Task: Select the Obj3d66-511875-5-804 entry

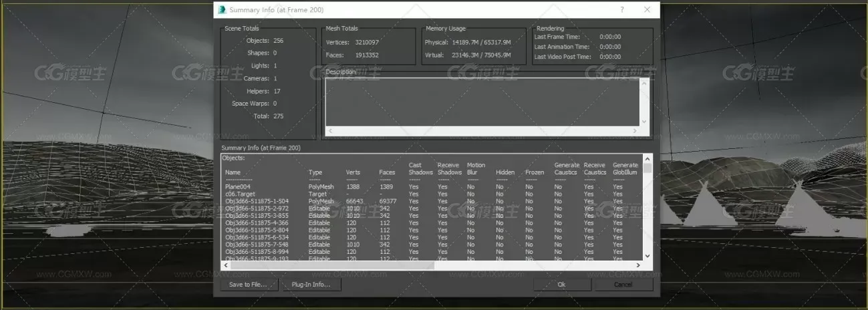Action: click(x=257, y=230)
